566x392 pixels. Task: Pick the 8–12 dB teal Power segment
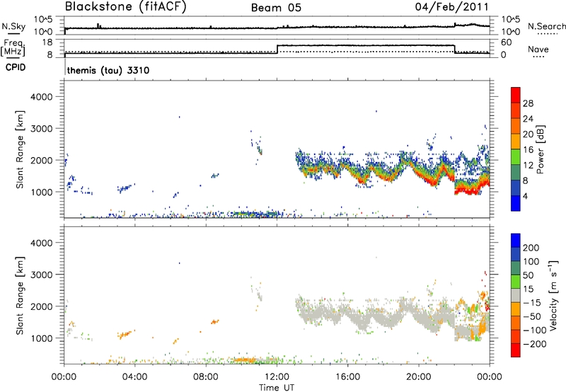click(516, 173)
